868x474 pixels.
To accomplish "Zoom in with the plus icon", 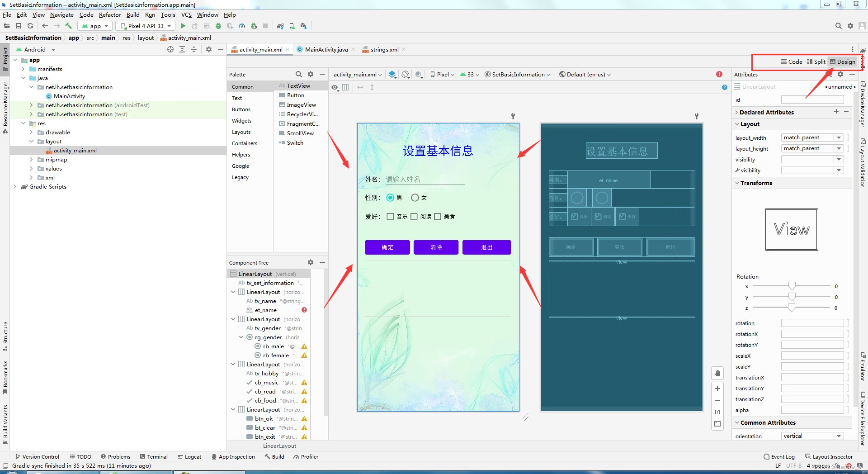I will click(717, 389).
